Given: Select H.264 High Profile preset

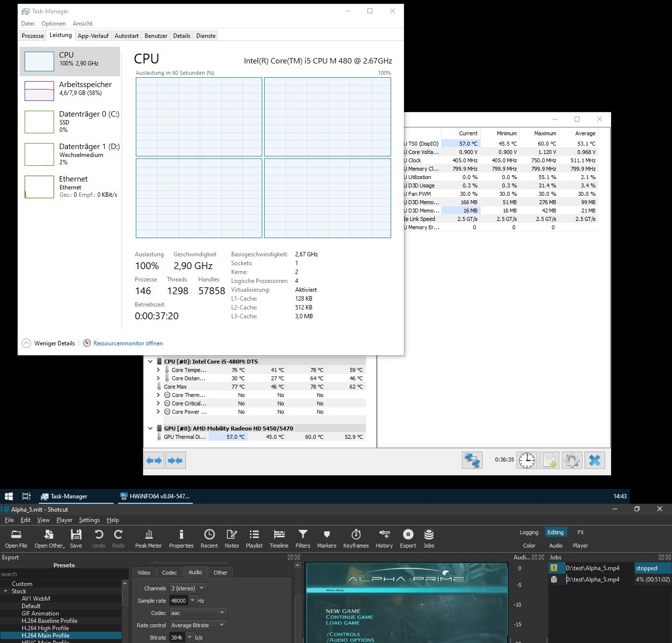Looking at the screenshot, I should pos(45,628).
